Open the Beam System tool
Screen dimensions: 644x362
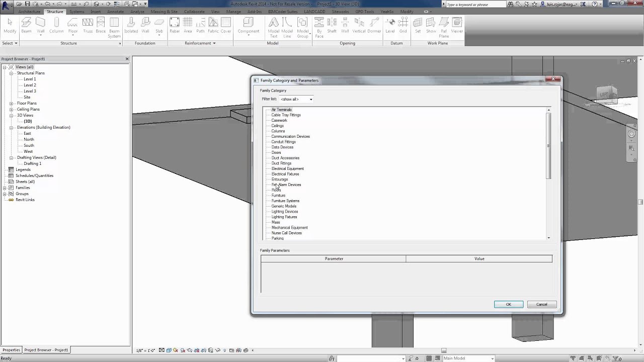point(114,28)
